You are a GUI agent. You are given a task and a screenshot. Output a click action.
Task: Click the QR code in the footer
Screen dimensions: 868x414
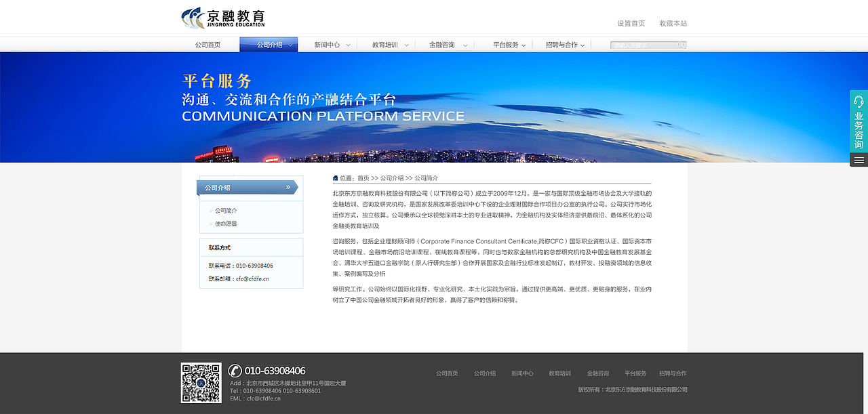pyautogui.click(x=201, y=383)
